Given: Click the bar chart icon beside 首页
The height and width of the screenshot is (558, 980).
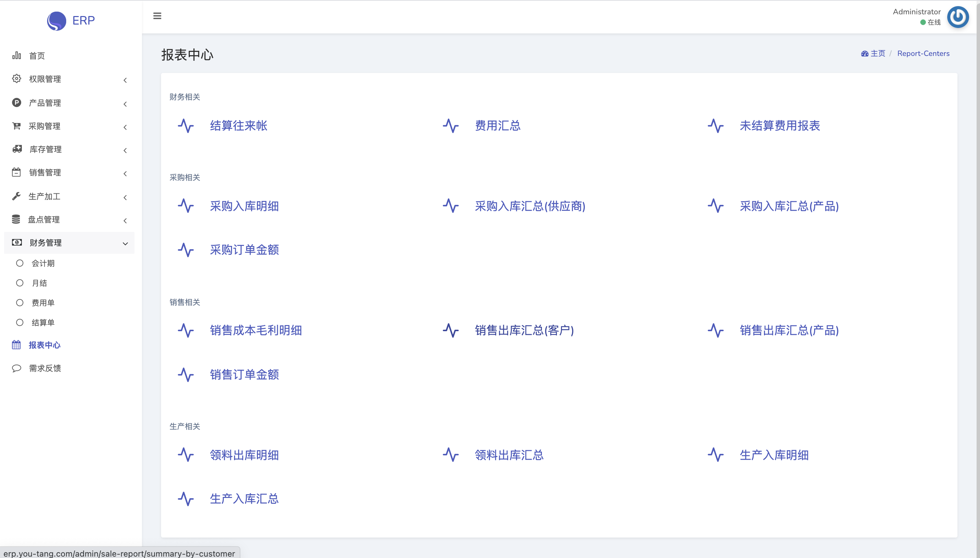Looking at the screenshot, I should 16,56.
